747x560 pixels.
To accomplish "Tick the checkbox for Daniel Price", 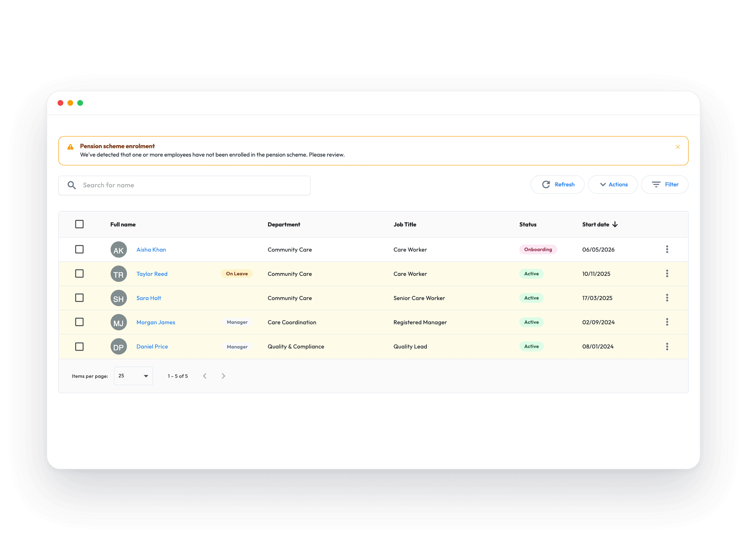I will (79, 347).
